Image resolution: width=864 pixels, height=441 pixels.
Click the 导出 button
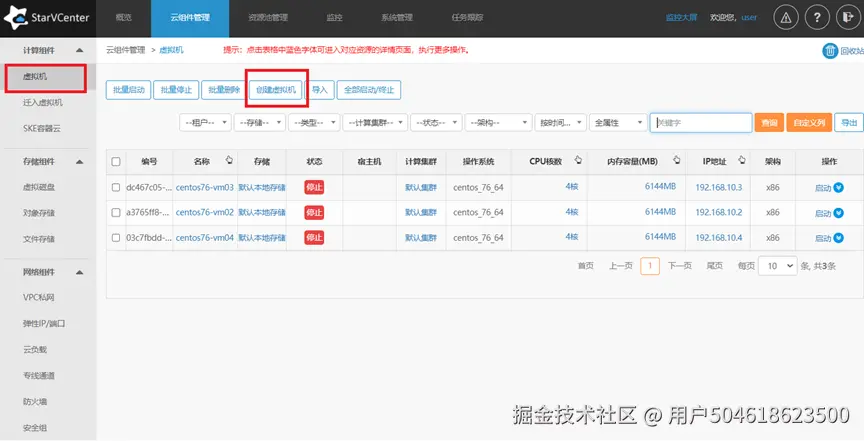tap(849, 122)
